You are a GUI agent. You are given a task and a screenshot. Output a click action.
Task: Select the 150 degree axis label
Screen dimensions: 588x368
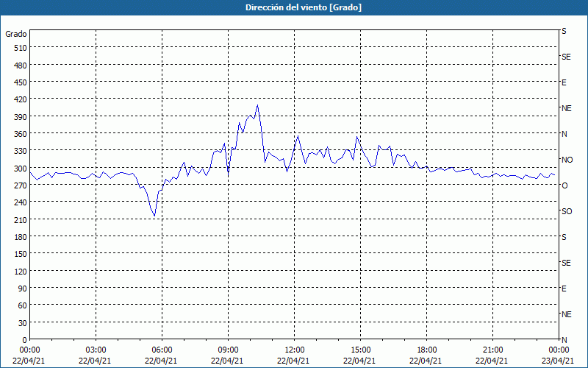[x=21, y=254]
